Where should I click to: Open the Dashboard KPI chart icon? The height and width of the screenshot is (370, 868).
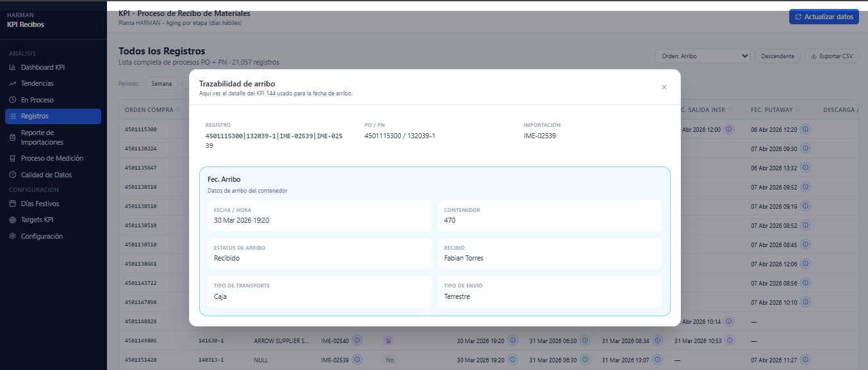click(x=13, y=67)
